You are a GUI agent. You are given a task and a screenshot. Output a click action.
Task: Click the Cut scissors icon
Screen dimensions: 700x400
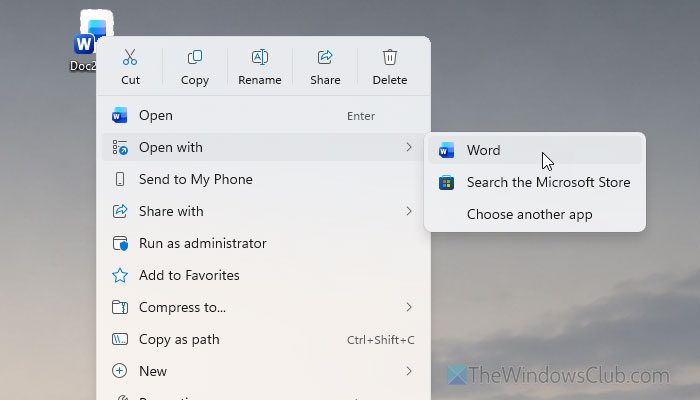coord(130,57)
